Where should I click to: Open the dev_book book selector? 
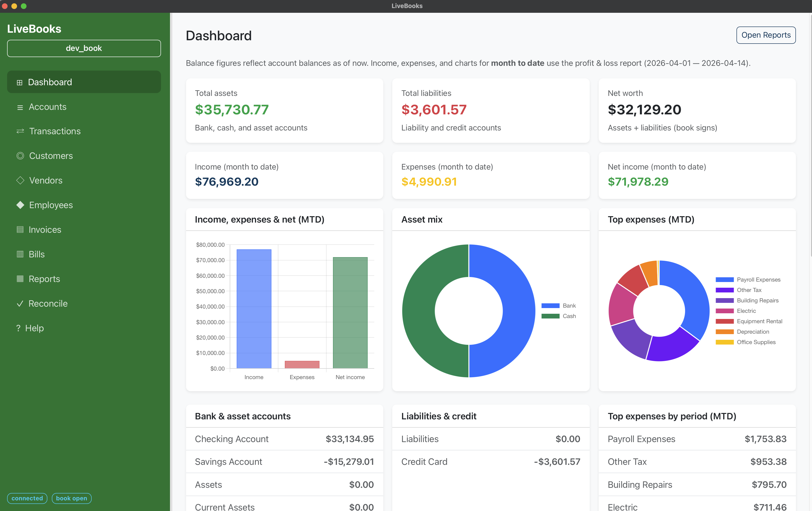[84, 48]
